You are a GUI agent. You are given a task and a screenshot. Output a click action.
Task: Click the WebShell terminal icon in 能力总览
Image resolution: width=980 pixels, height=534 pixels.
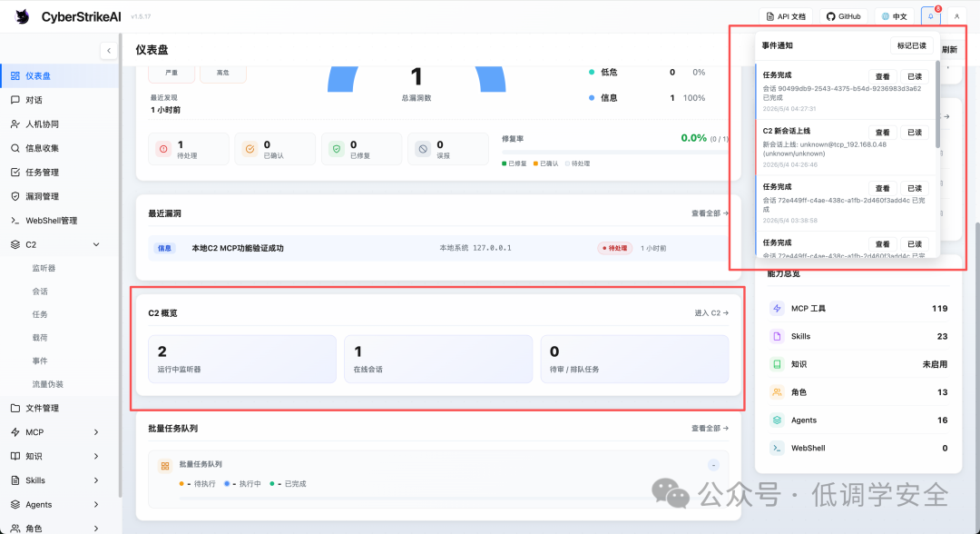tap(777, 448)
